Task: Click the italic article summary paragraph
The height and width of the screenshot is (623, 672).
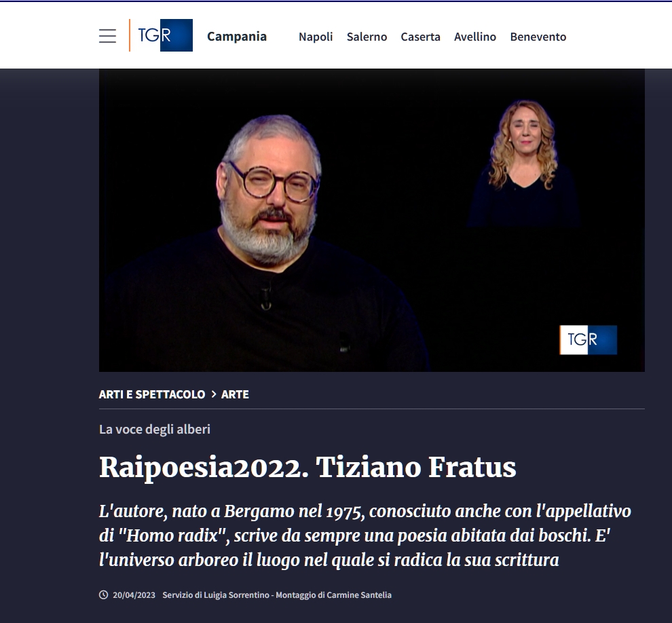Action: tap(365, 535)
